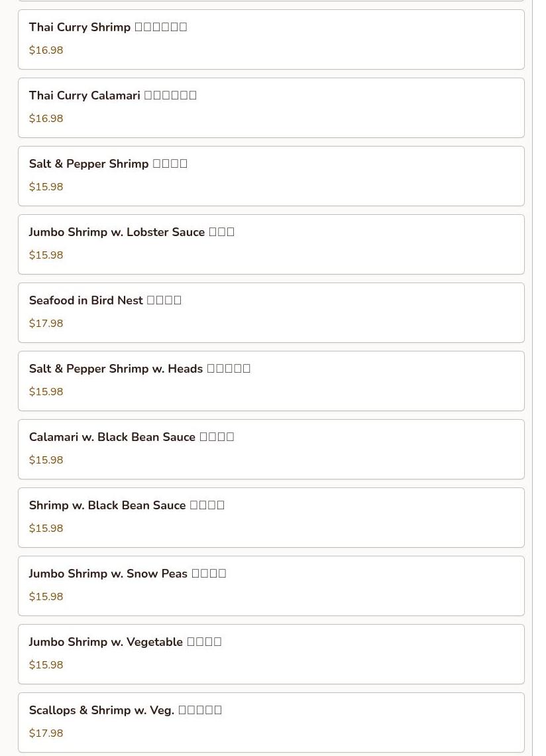Click $17.98 price under Scallops & Shrimp

click(46, 733)
